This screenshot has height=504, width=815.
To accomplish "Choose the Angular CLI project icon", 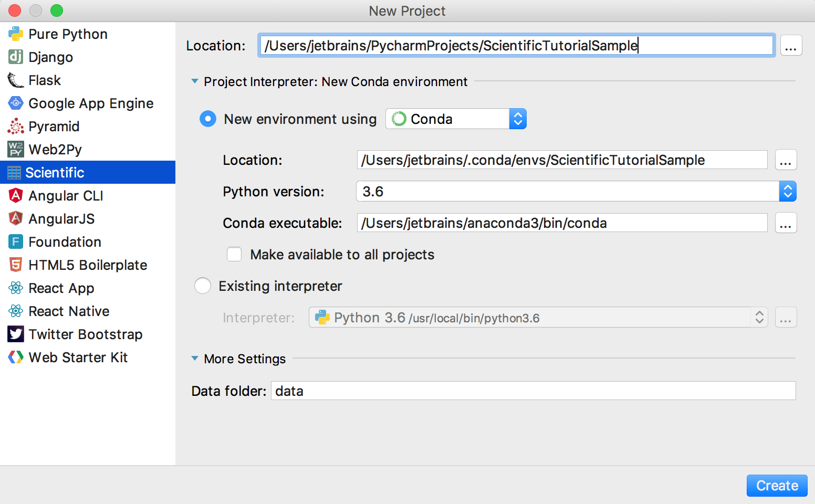I will pos(15,195).
